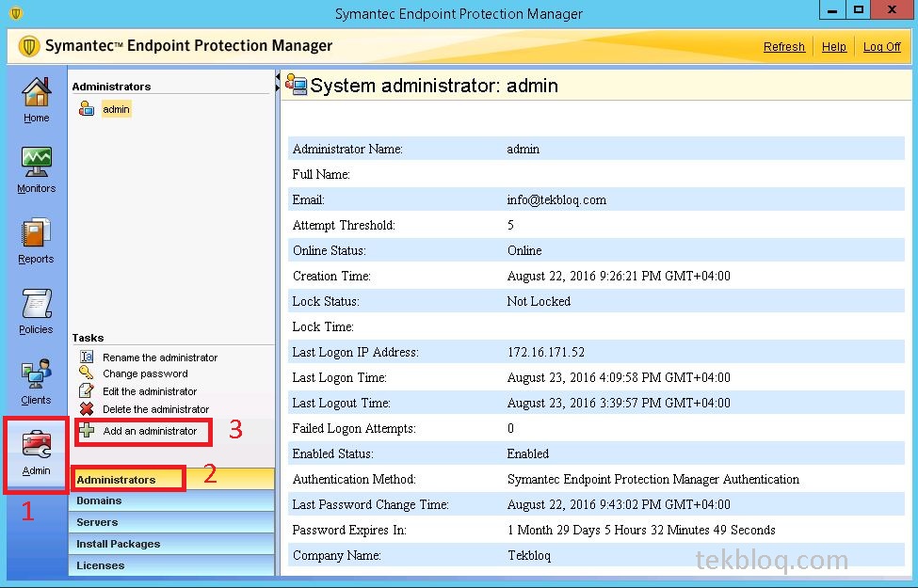The width and height of the screenshot is (918, 588).
Task: Click the Last Logon Time value
Action: tap(619, 378)
